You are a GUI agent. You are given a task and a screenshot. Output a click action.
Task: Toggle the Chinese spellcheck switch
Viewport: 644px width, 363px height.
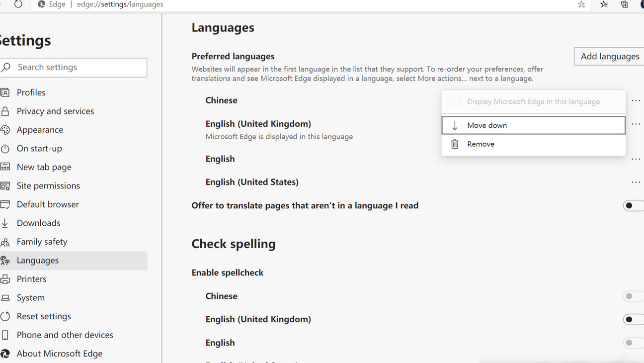(x=633, y=296)
